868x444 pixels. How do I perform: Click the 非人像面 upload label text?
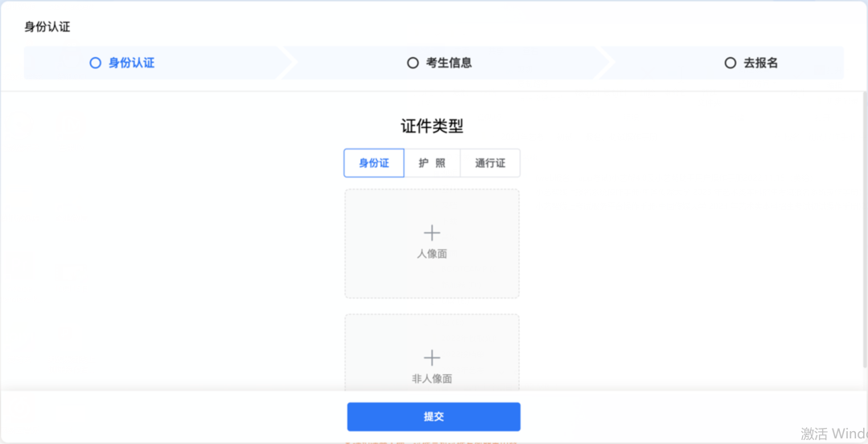click(x=432, y=379)
